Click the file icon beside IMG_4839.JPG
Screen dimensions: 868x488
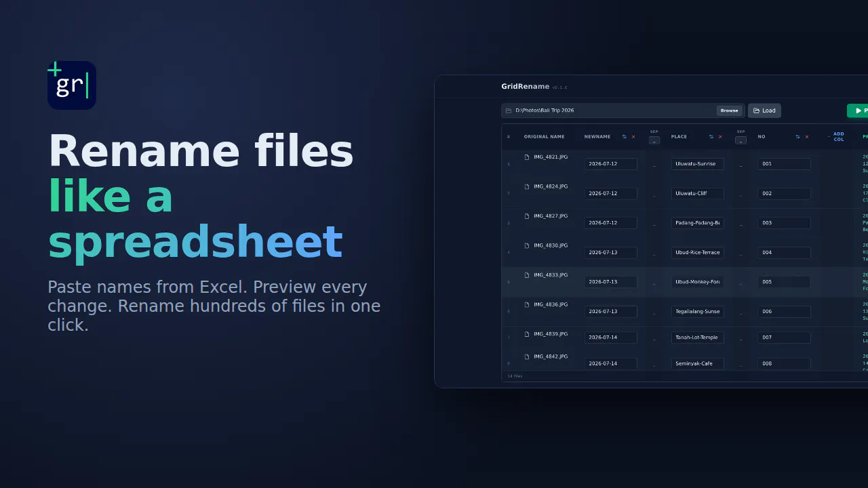point(527,334)
